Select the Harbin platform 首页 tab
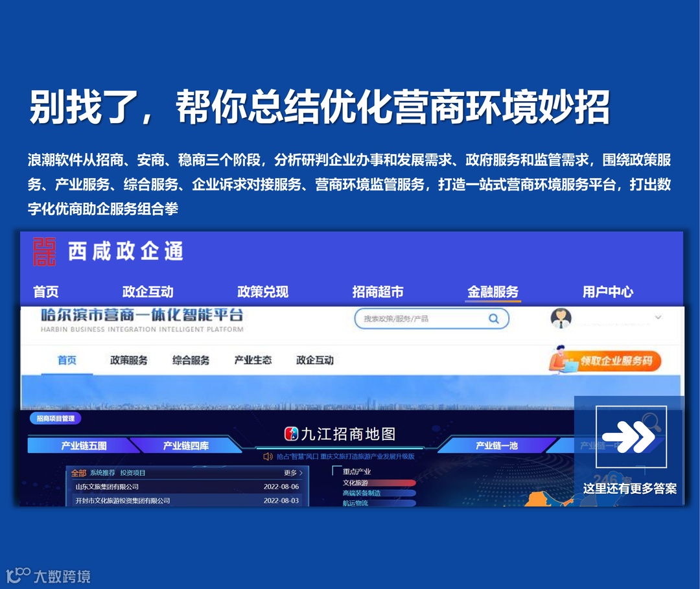 [67, 360]
